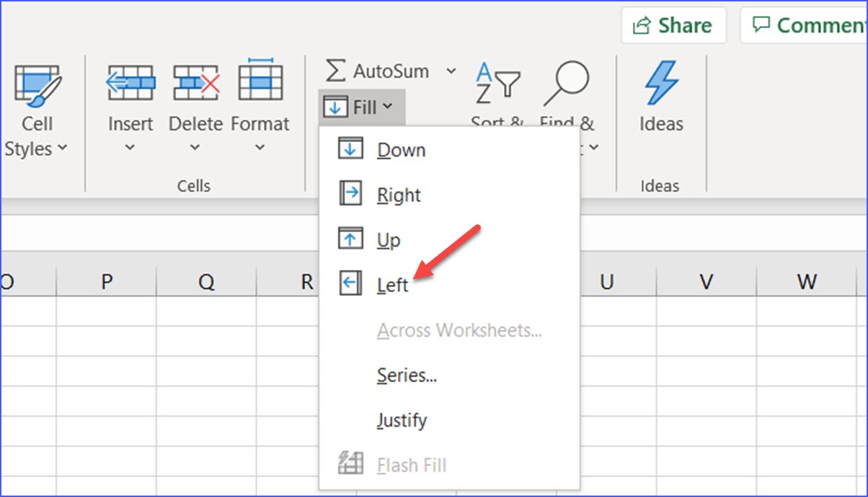
Task: Choose Fill Up from the Fill menu
Action: pos(388,239)
